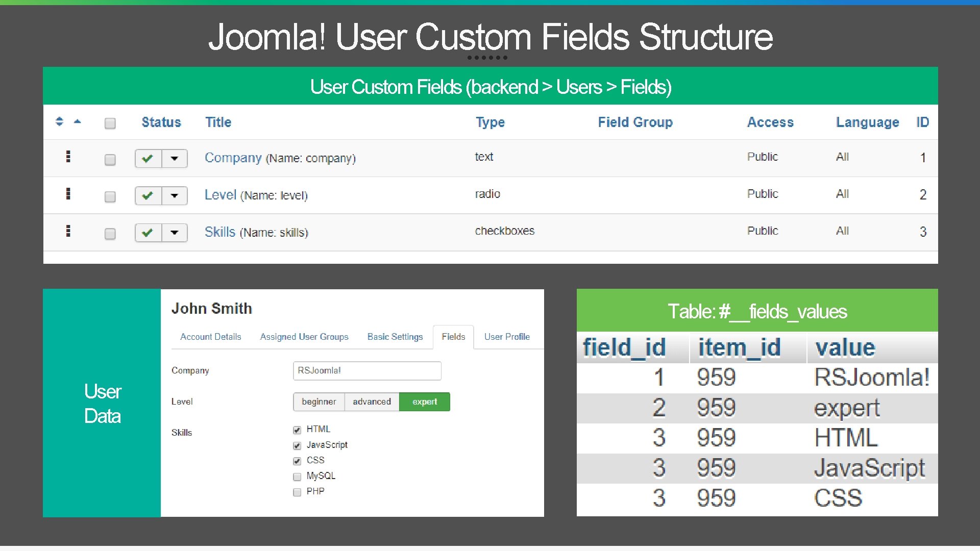Image resolution: width=980 pixels, height=551 pixels.
Task: Click the JavaScript value cell in table
Action: [x=869, y=468]
